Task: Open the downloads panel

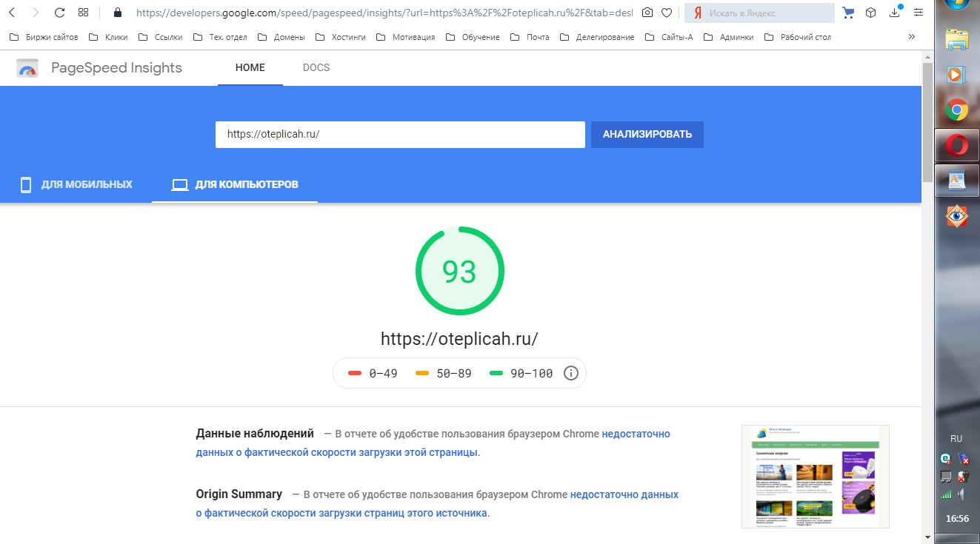Action: pyautogui.click(x=895, y=13)
